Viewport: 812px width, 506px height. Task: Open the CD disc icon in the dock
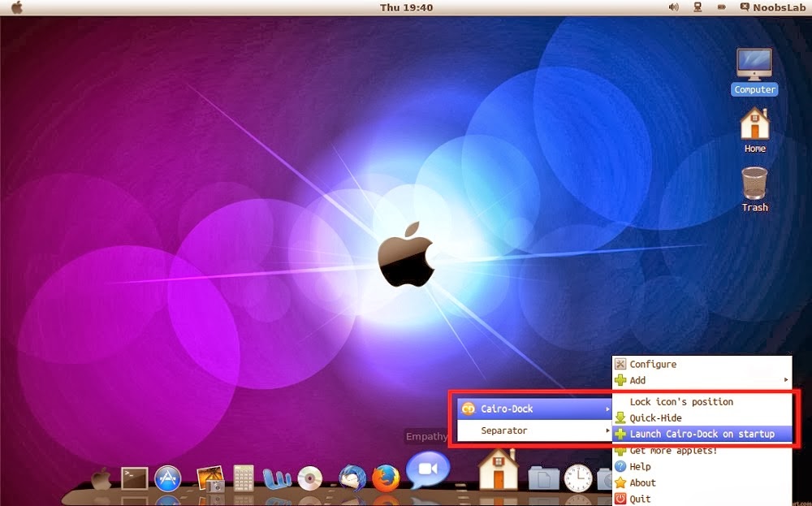[309, 478]
